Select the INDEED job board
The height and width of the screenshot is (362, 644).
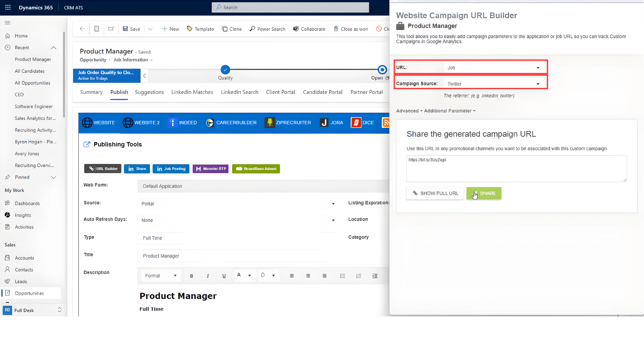coord(182,123)
